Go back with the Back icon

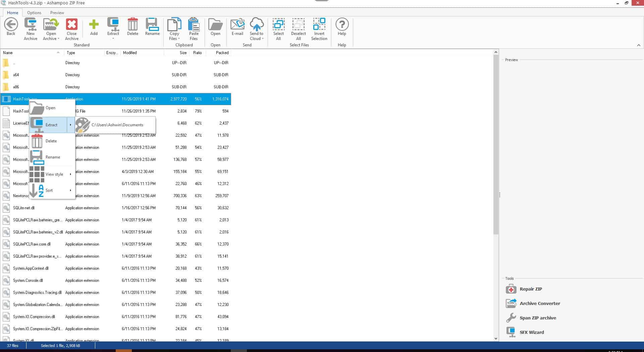click(11, 27)
